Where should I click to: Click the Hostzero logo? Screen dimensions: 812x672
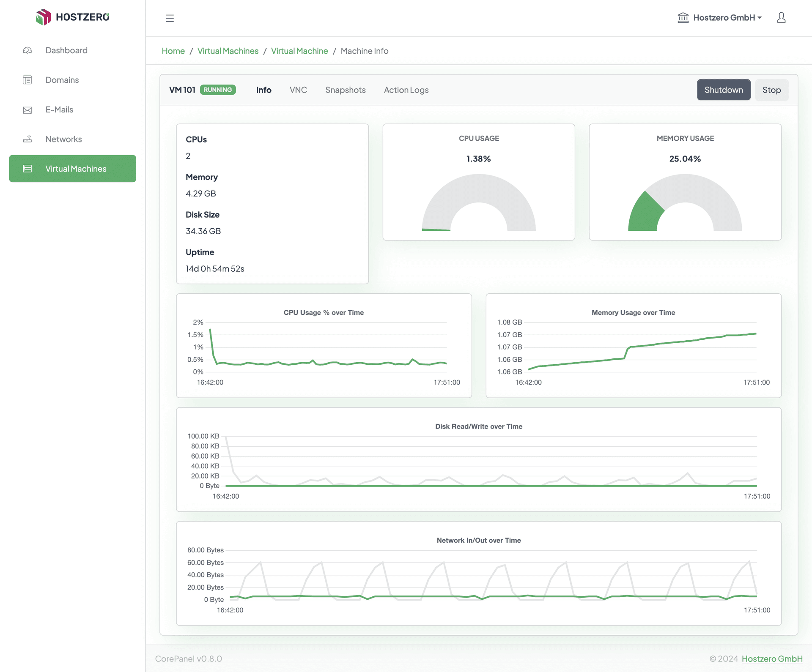(x=72, y=17)
